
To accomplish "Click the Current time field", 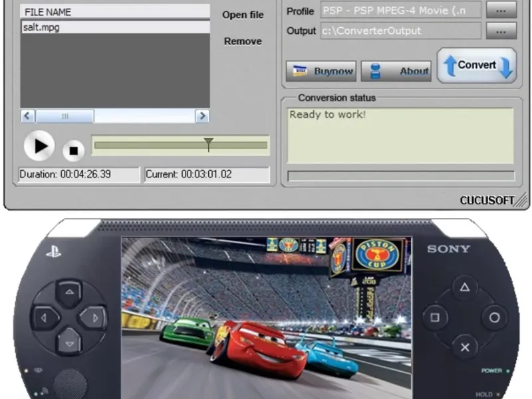I will tap(207, 174).
